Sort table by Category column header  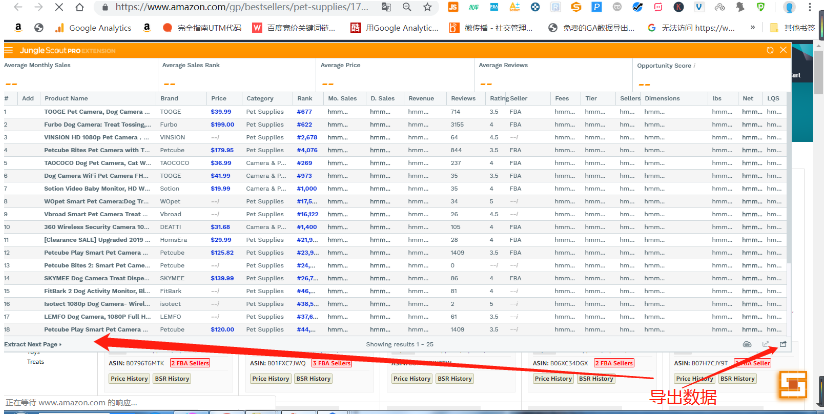click(x=259, y=99)
